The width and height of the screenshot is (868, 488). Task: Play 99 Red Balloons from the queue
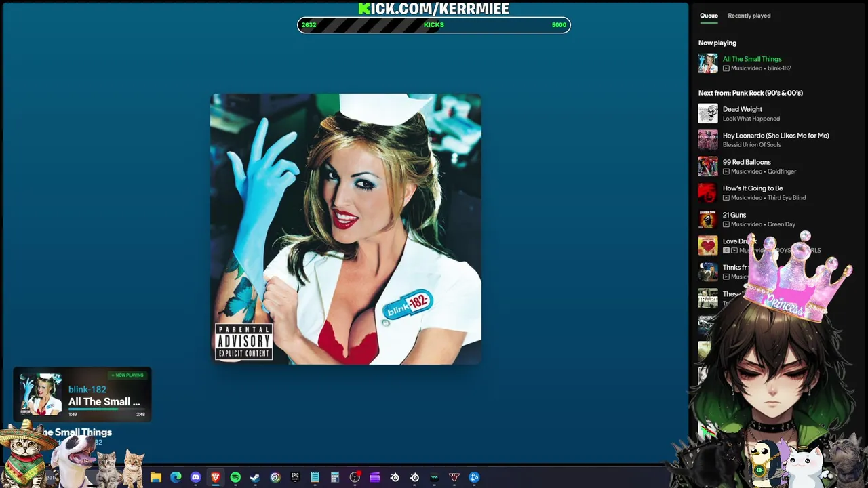click(x=747, y=162)
